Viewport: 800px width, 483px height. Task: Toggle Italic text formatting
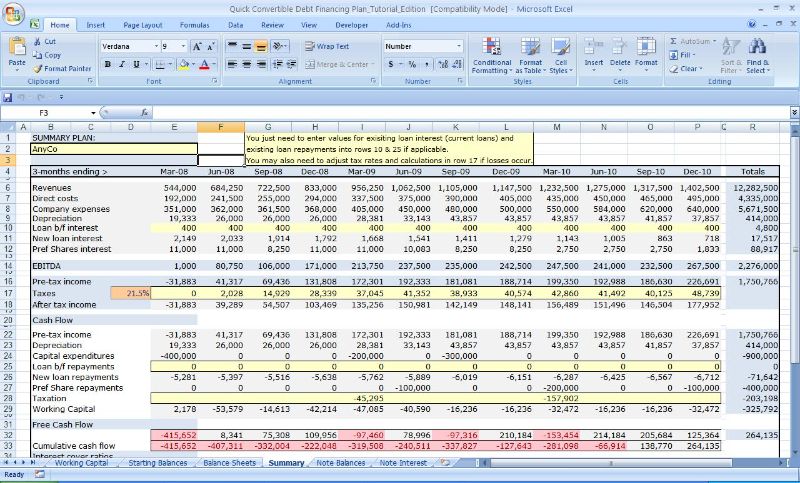point(122,64)
